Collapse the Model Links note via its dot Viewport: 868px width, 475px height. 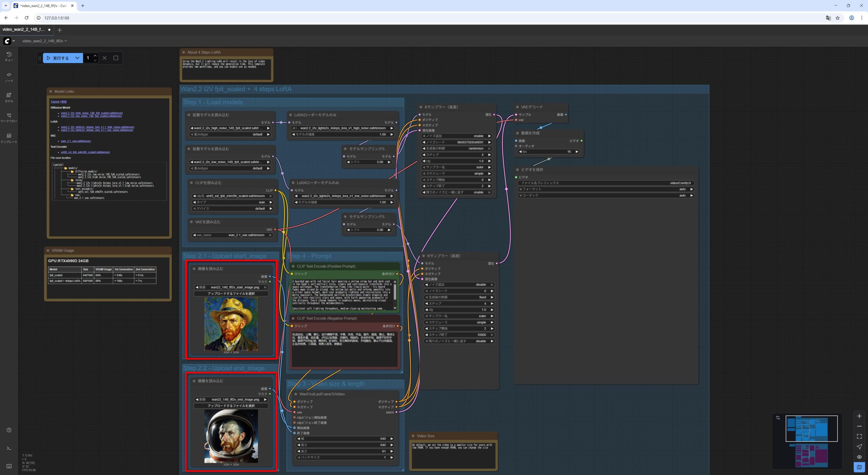click(x=51, y=92)
